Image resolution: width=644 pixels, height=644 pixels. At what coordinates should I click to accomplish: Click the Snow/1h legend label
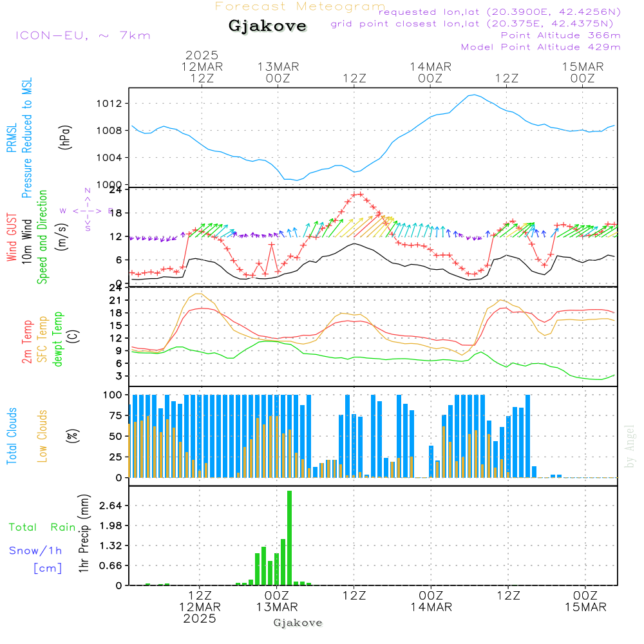pyautogui.click(x=36, y=550)
